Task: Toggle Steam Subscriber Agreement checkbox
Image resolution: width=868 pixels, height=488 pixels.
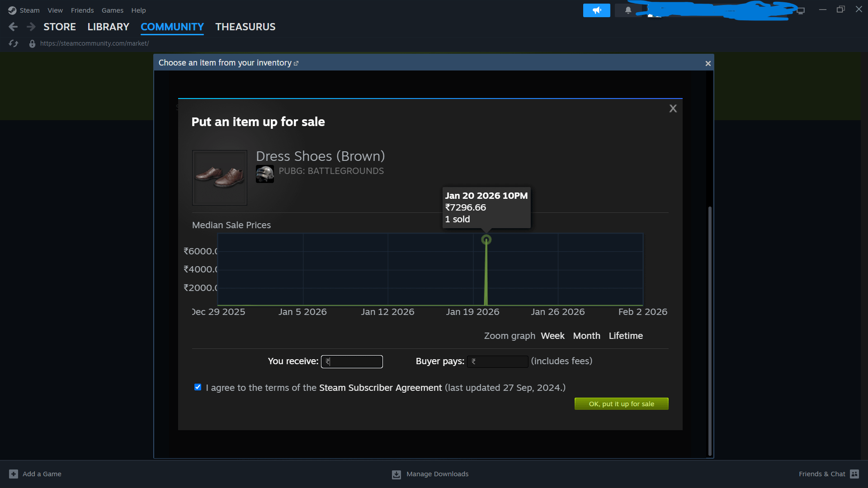Action: [x=198, y=387]
